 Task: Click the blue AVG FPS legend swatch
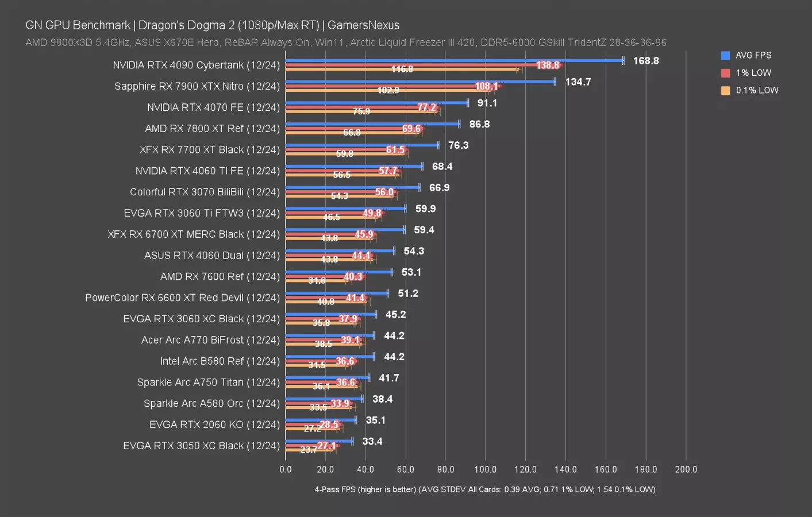(725, 56)
